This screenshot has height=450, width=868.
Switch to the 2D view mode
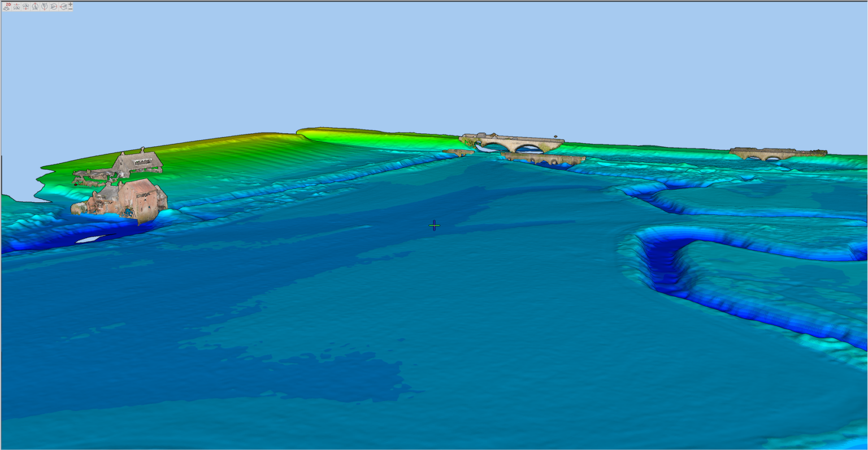click(x=7, y=7)
